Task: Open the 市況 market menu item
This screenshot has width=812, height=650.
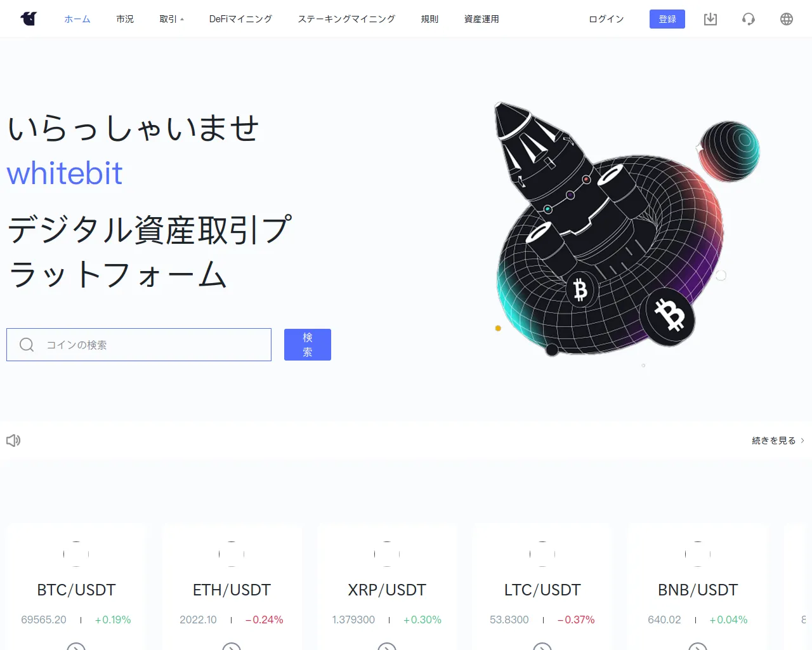Action: (125, 19)
